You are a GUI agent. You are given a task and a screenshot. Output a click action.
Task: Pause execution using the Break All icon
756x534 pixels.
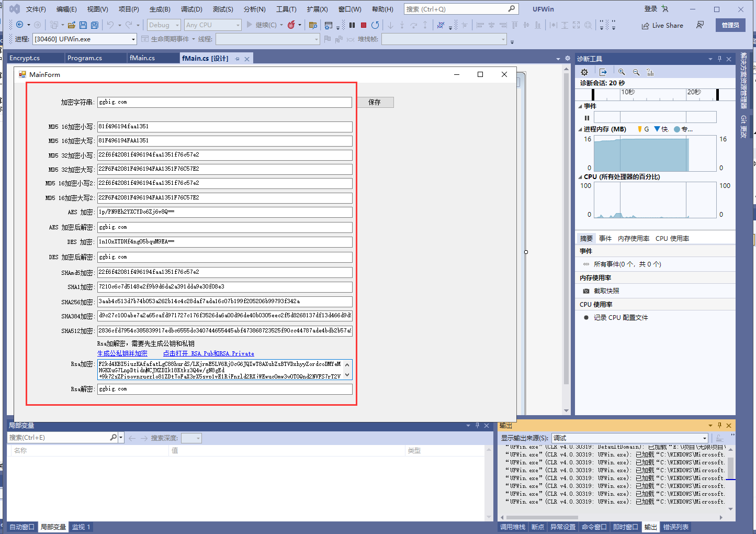pos(352,25)
